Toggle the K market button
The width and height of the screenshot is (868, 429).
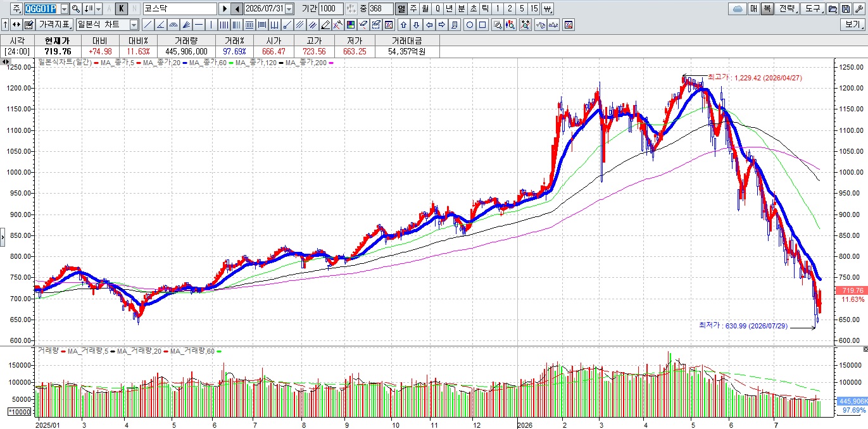(121, 9)
